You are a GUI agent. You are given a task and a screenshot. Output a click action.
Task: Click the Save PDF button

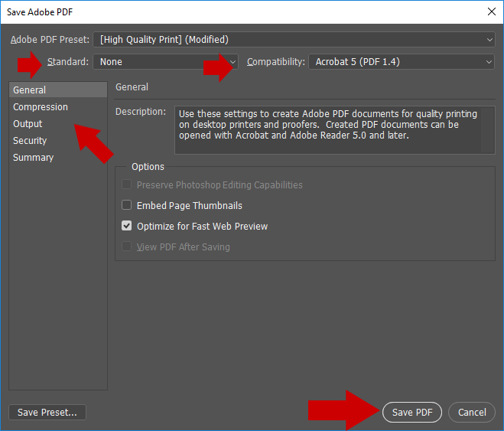(412, 412)
